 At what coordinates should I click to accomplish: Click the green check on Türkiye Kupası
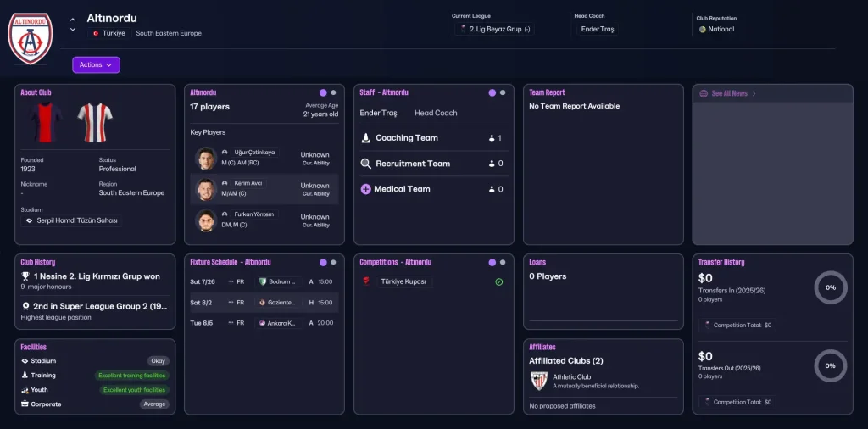point(498,282)
